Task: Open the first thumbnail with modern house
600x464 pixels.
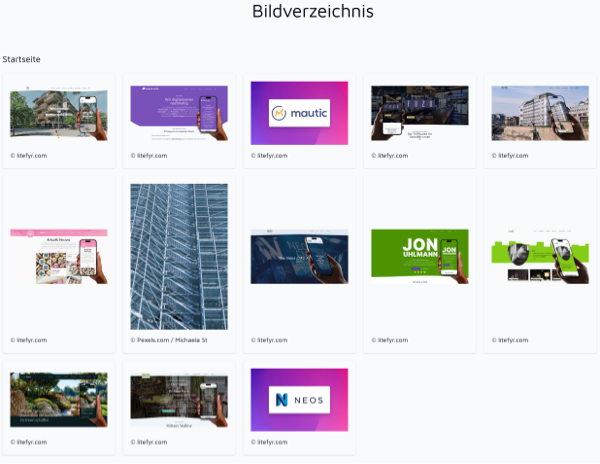Action: [58, 113]
